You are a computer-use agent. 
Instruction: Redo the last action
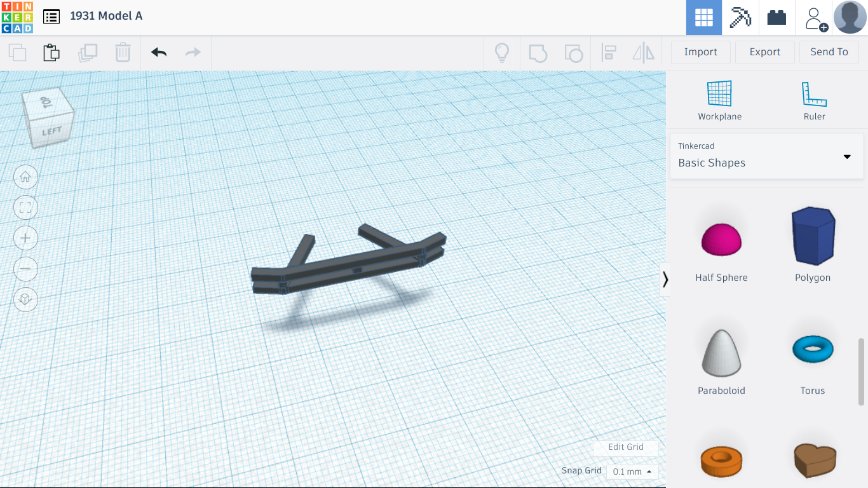click(x=193, y=52)
